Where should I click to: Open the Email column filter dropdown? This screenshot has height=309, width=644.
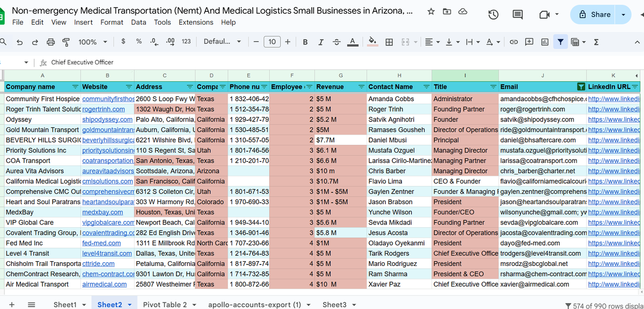581,87
